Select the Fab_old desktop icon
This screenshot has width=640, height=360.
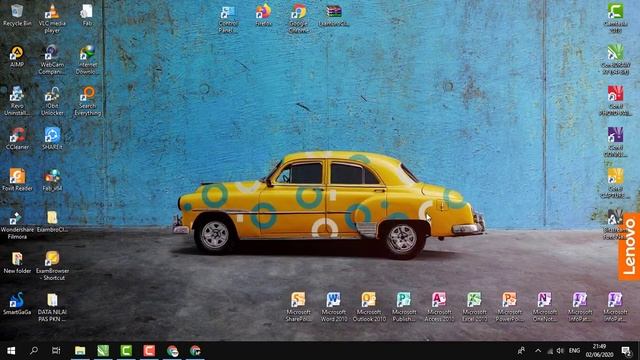coord(52,180)
